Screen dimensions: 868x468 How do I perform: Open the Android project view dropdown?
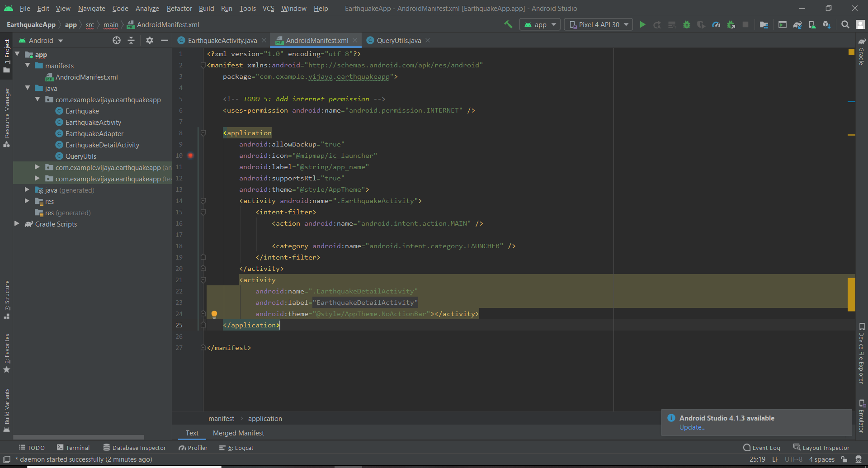(41, 40)
